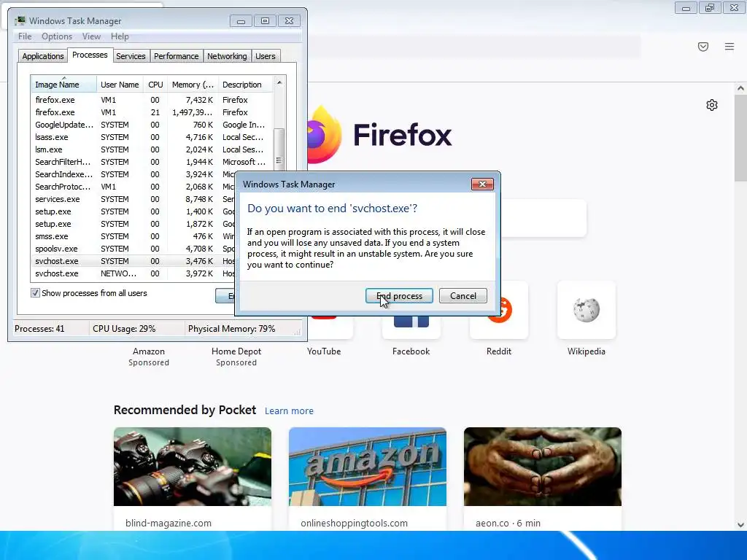This screenshot has width=747, height=560.
Task: Switch to the Applications tab
Action: (43, 56)
